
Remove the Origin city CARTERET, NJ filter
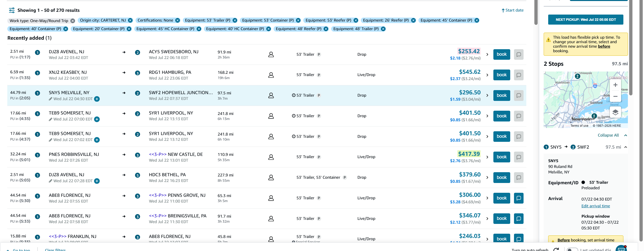click(130, 20)
